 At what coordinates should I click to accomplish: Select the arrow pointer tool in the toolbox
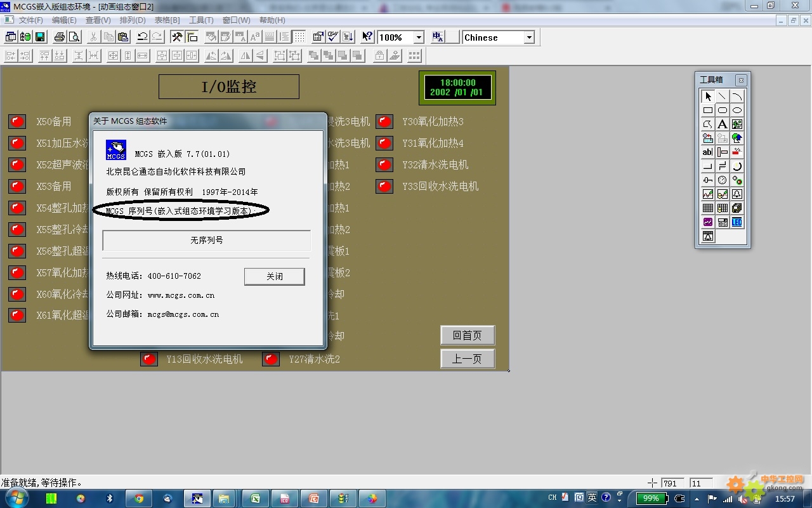[708, 97]
